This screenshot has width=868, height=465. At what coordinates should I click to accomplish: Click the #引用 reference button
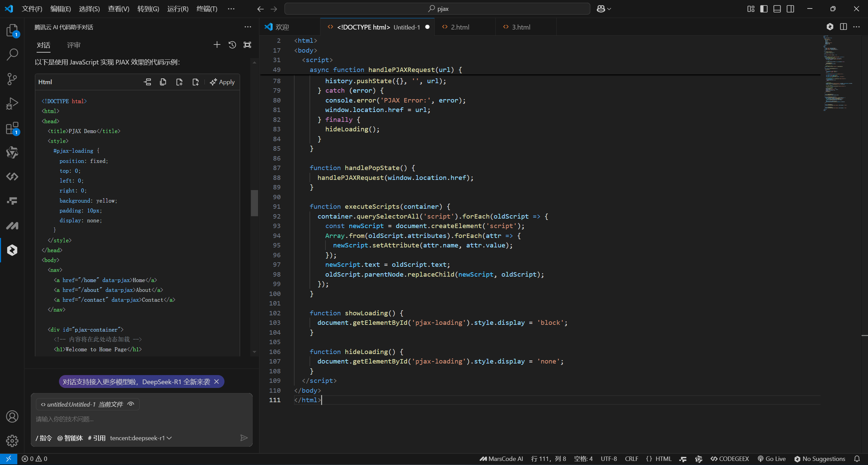[x=97, y=438]
